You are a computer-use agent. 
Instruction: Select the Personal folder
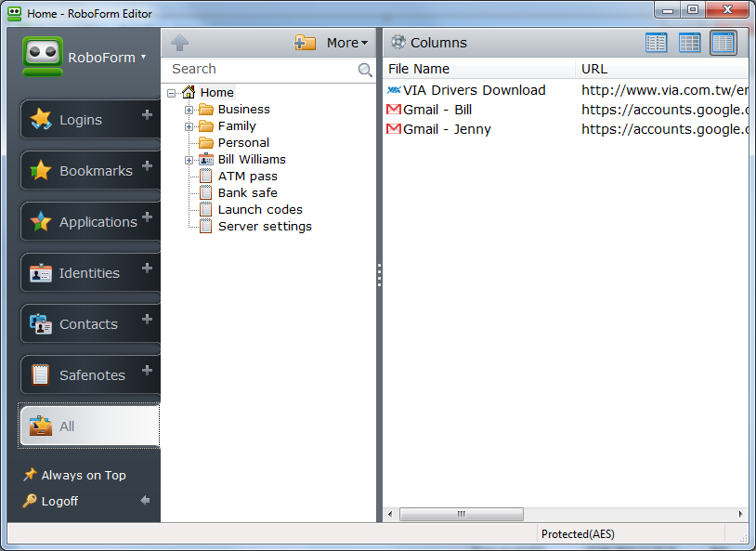pyautogui.click(x=243, y=143)
